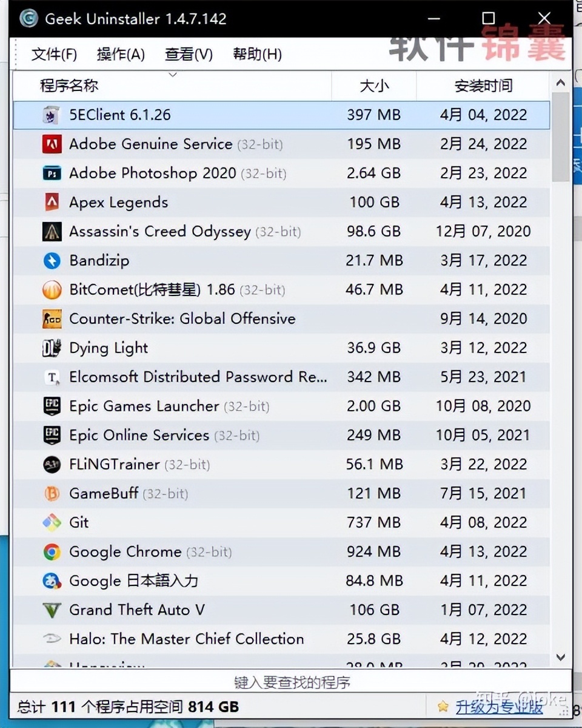Select the Git program icon
Image resolution: width=582 pixels, height=728 pixels.
point(52,523)
